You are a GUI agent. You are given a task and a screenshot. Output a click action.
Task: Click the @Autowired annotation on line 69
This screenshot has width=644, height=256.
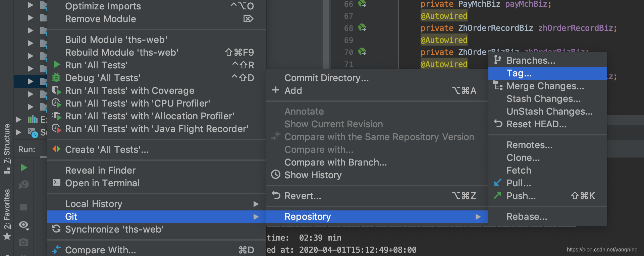click(444, 40)
